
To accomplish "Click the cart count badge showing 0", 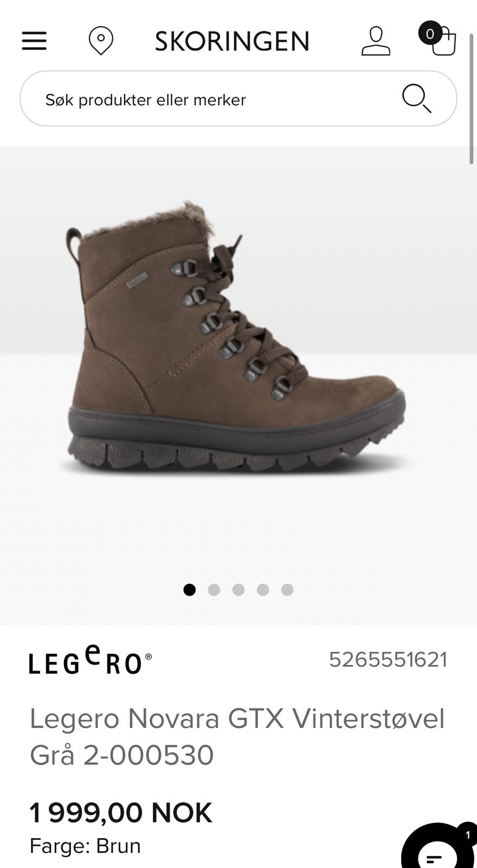I will click(430, 34).
